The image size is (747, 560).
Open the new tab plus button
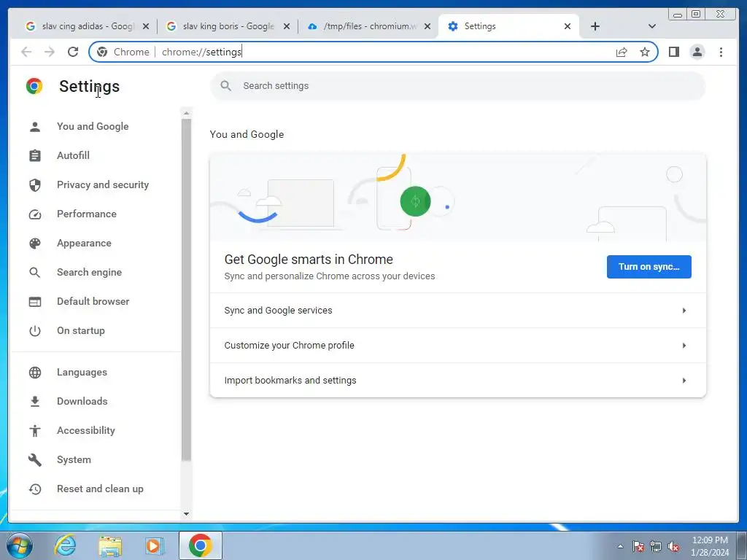[x=595, y=26]
